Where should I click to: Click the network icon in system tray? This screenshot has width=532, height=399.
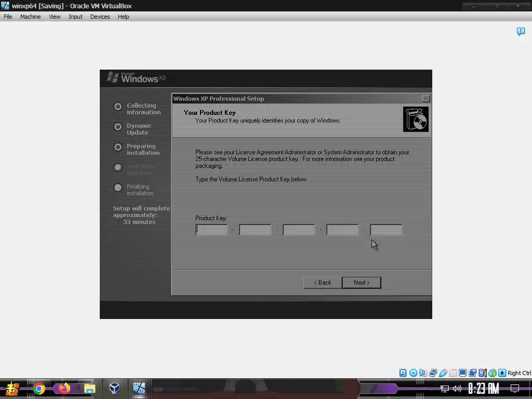click(x=445, y=389)
